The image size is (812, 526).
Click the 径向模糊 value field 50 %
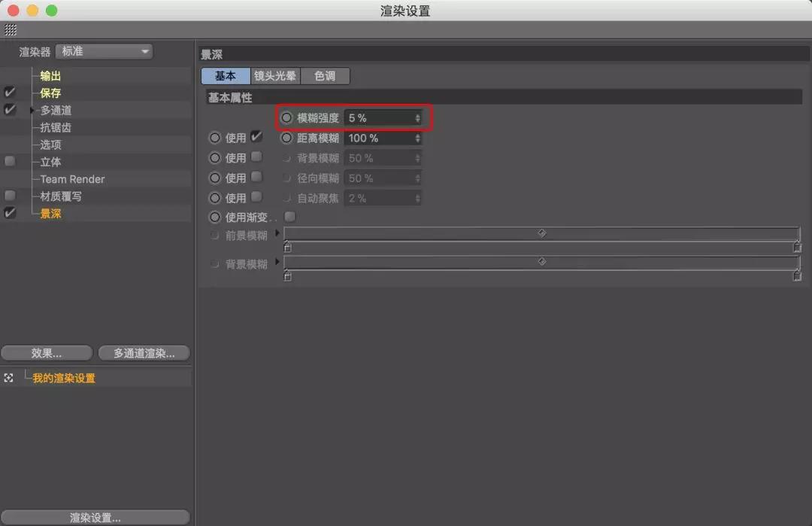point(379,178)
